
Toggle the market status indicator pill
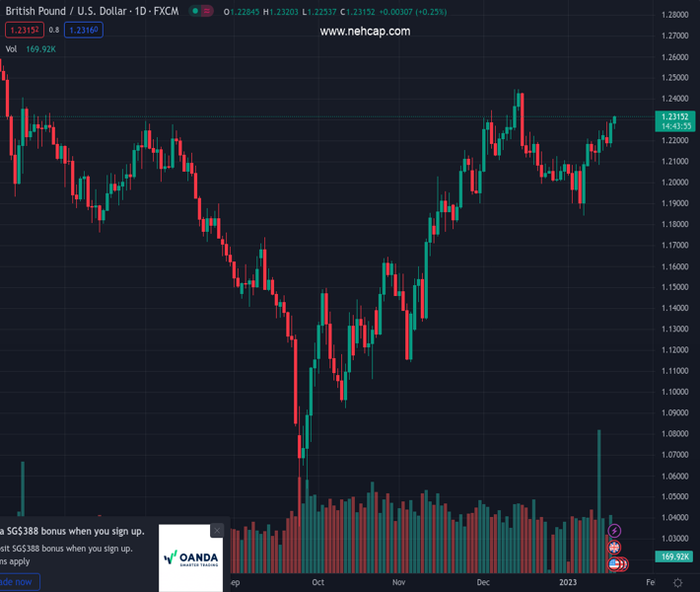tap(201, 12)
